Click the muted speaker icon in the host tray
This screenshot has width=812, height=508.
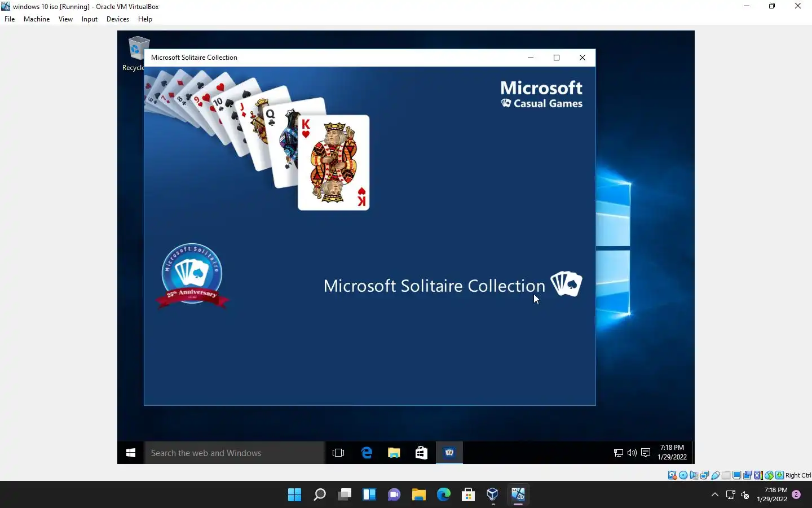[745, 495]
